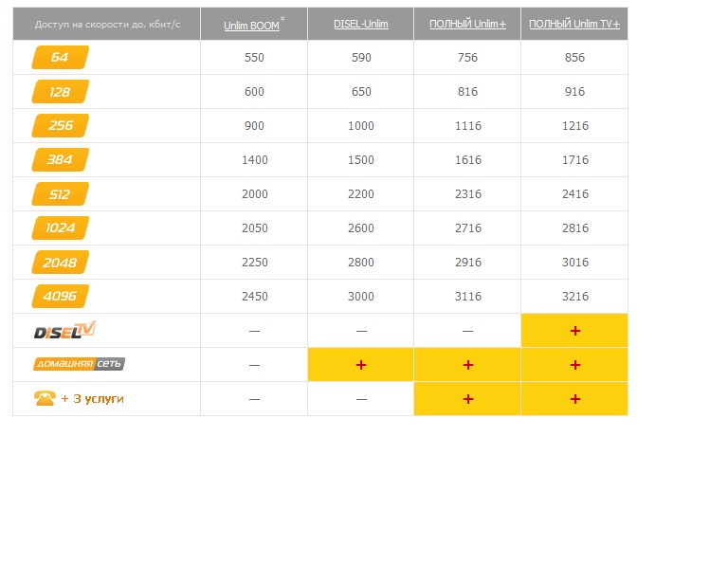
Task: Select the price 2250 cell
Action: coord(255,263)
